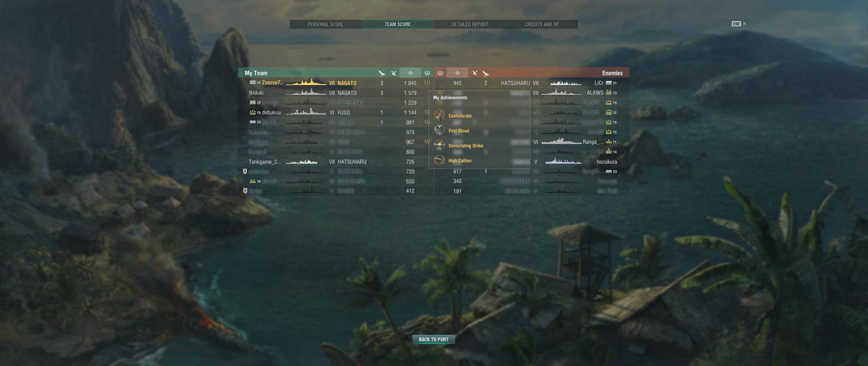Viewport: 868px width, 366px height.
Task: Sort My Team by star XP column
Action: (x=410, y=73)
